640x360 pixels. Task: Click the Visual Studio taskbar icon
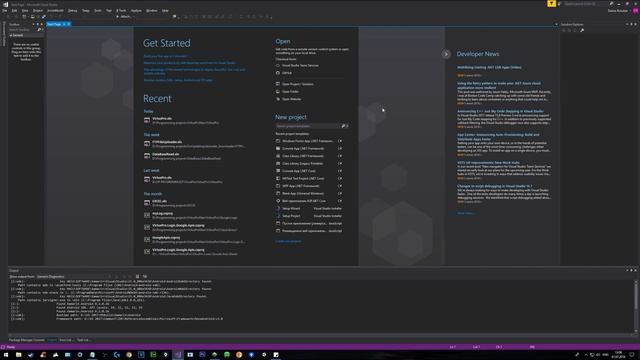[x=178, y=355]
